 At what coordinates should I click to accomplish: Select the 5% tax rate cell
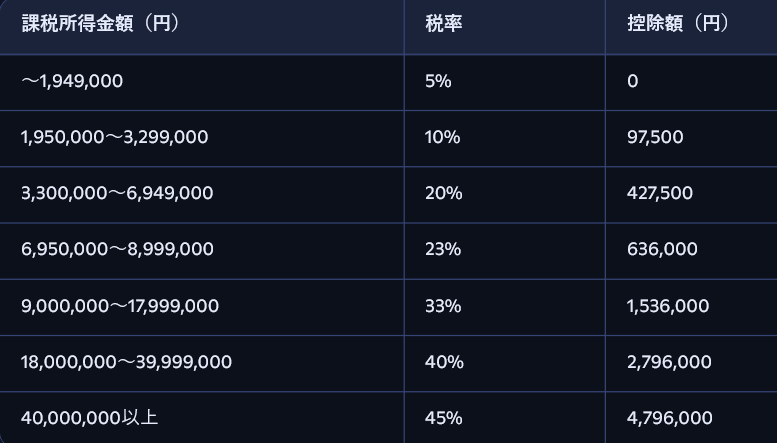pyautogui.click(x=438, y=81)
